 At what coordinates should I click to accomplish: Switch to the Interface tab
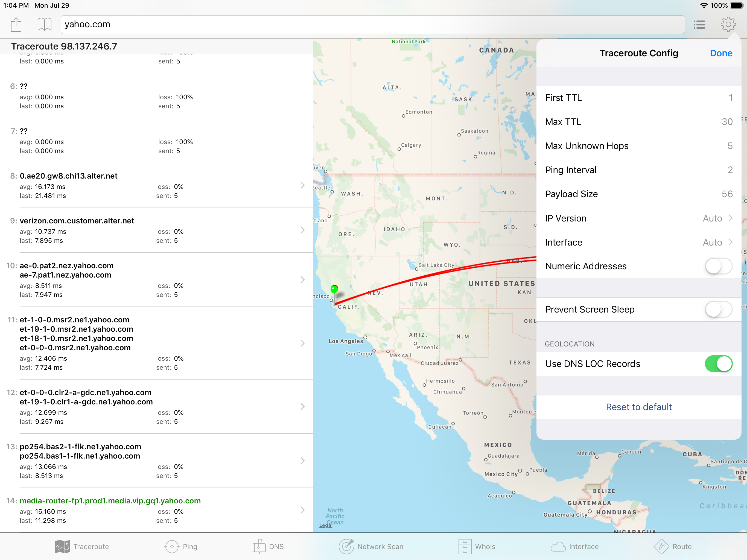(x=575, y=546)
